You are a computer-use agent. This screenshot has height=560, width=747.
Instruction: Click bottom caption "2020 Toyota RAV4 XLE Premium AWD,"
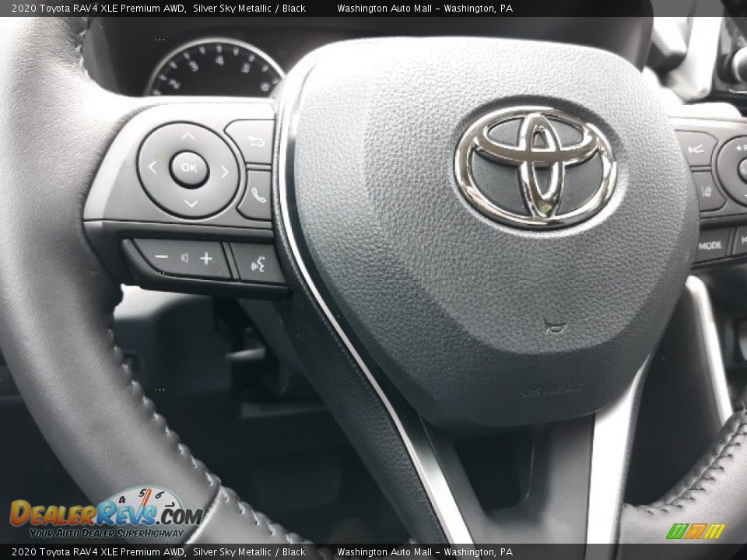(99, 552)
